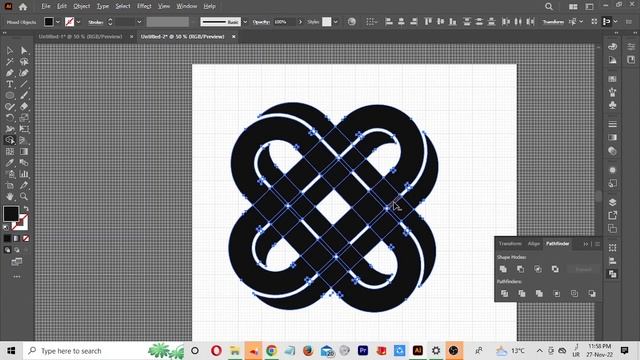Select the Width tool

coord(10,129)
